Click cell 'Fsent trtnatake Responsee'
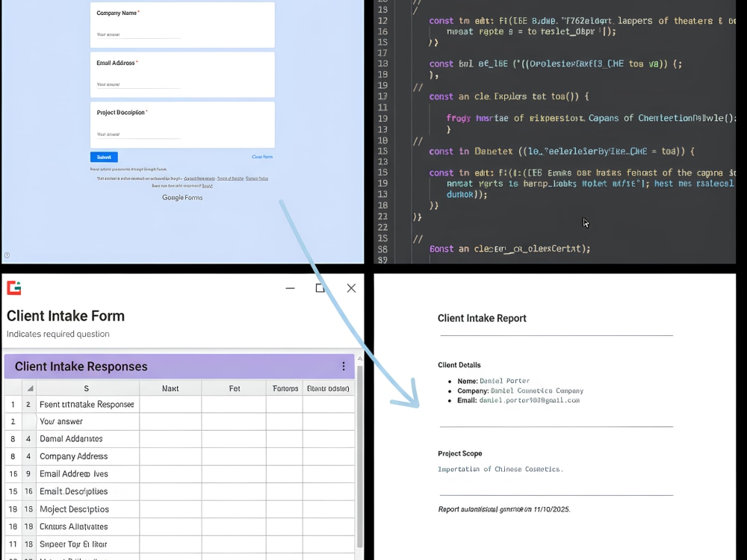The width and height of the screenshot is (747, 560). click(x=87, y=404)
